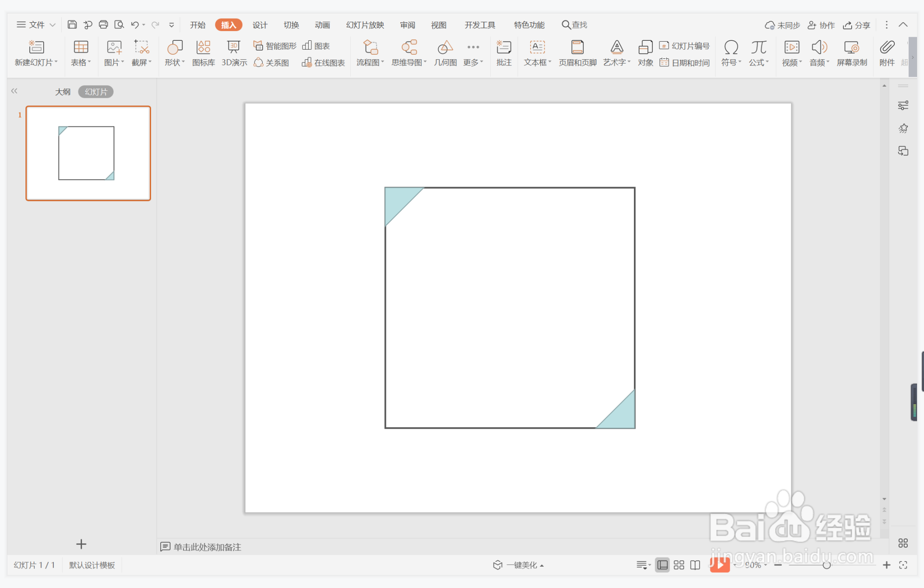Start slideshow with orange play button
924x588 pixels.
pos(720,564)
